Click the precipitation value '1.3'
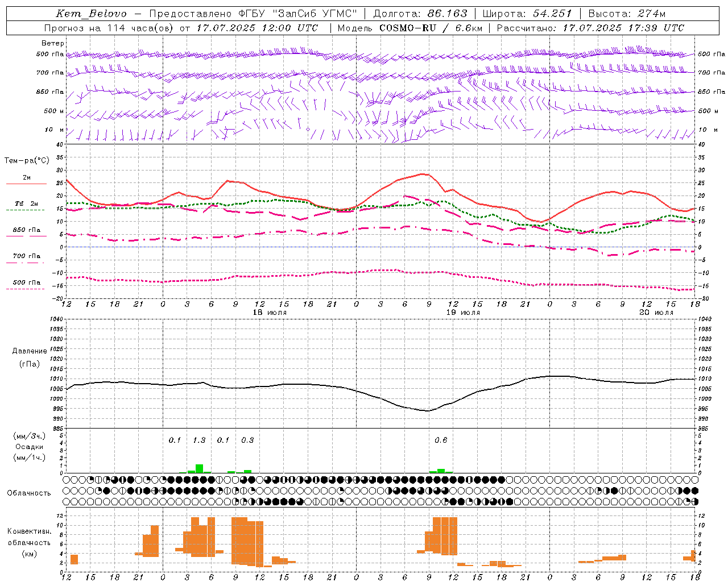728x582 pixels. (199, 440)
